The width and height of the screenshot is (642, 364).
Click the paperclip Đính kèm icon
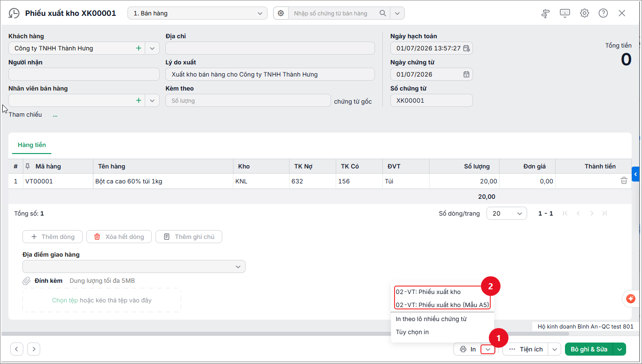click(27, 281)
